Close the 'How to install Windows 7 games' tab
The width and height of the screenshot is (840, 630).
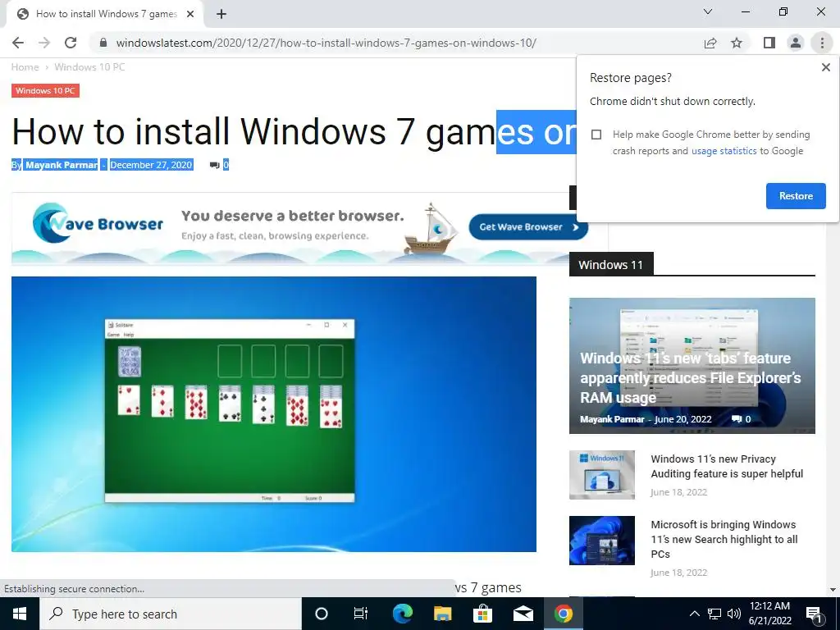[x=190, y=14]
